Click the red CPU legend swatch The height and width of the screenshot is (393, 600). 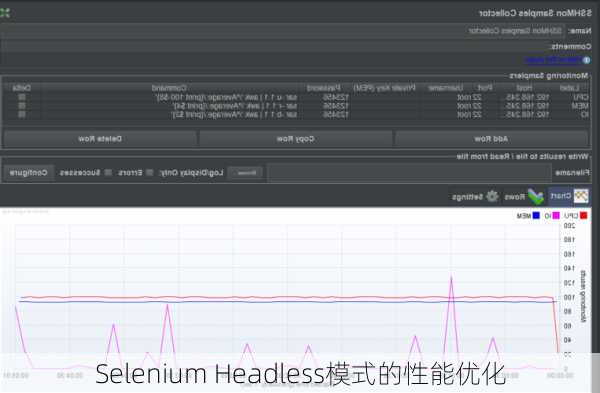[584, 216]
